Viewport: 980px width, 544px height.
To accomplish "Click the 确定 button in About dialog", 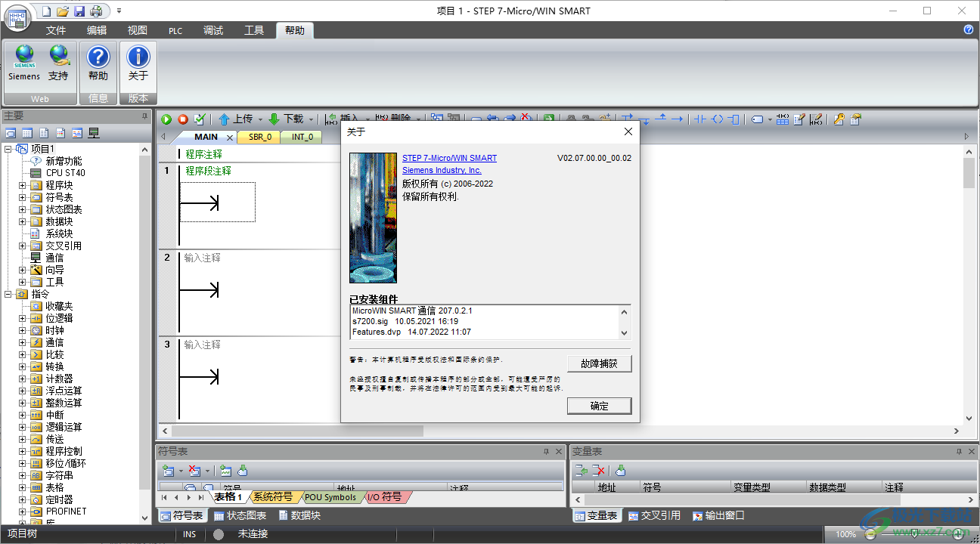I will [x=599, y=406].
